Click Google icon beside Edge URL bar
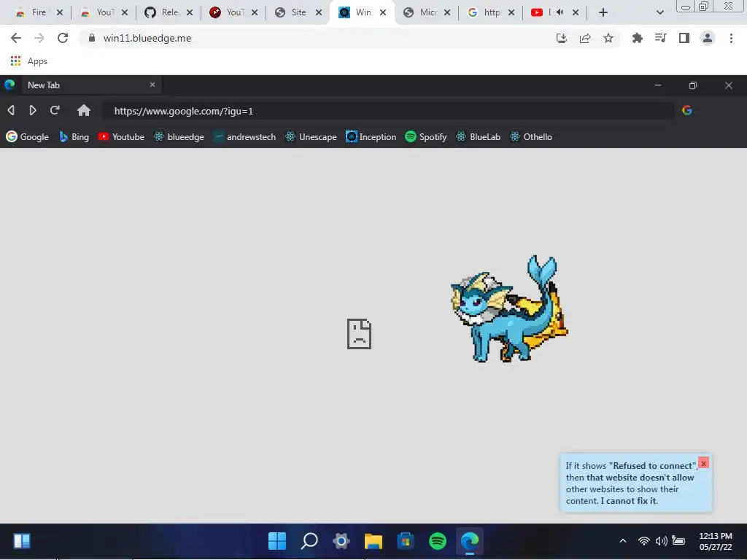The image size is (747, 560). (687, 111)
